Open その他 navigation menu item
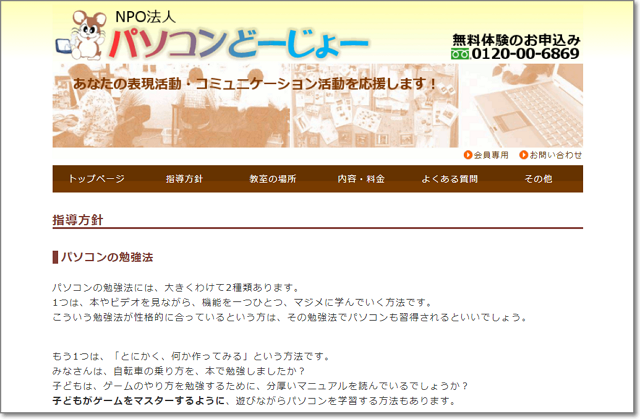Image resolution: width=640 pixels, height=419 pixels. (x=537, y=179)
